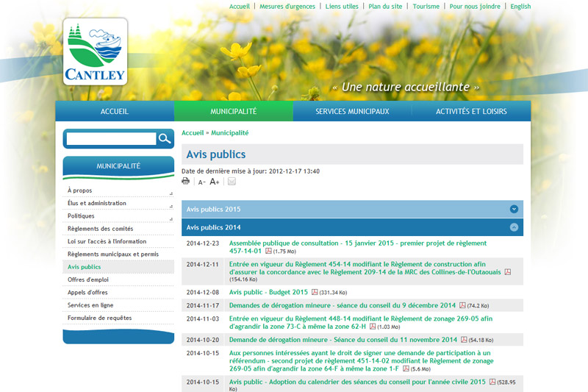The height and width of the screenshot is (392, 588).
Task: Expand Élus et administration submenu arrow
Action: (171, 207)
